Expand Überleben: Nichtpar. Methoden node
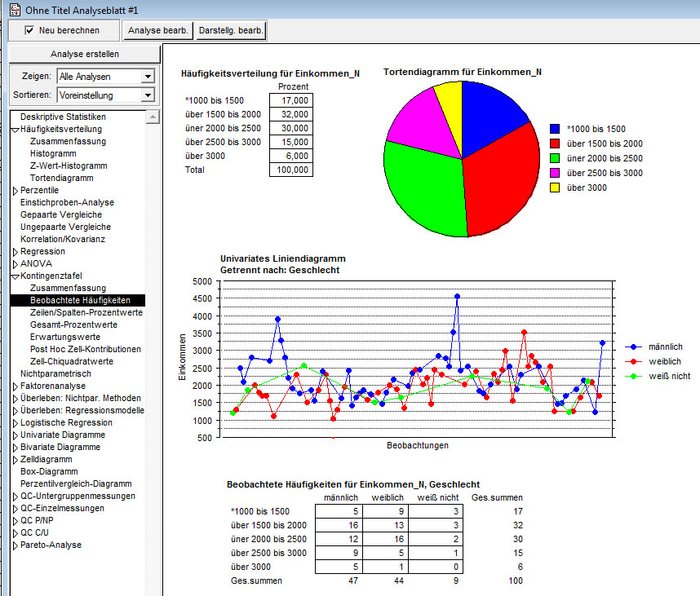The height and width of the screenshot is (596, 700). click(x=16, y=399)
